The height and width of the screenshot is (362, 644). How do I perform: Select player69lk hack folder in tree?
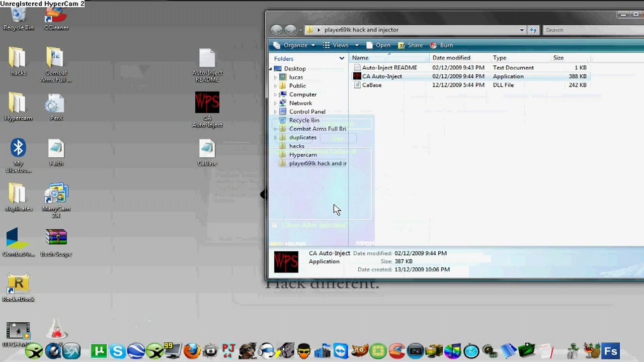[312, 163]
